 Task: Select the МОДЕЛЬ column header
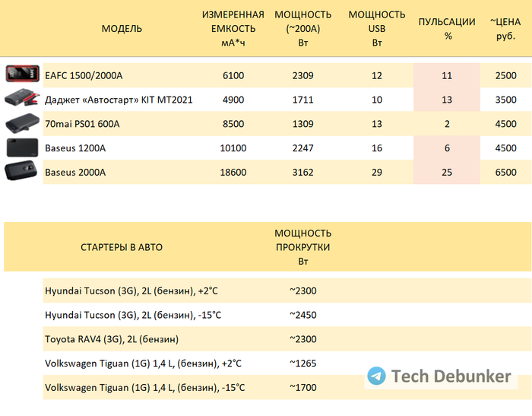coord(122,29)
